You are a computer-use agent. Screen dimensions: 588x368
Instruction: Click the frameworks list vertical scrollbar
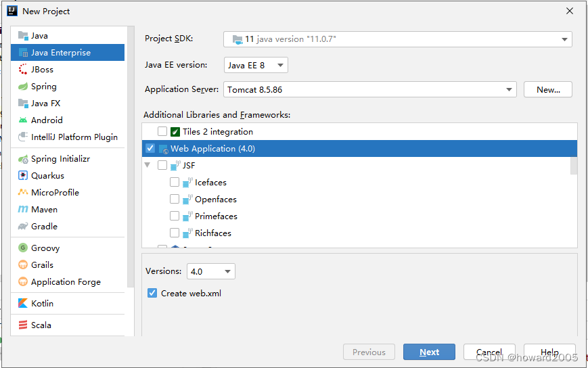[x=574, y=166]
